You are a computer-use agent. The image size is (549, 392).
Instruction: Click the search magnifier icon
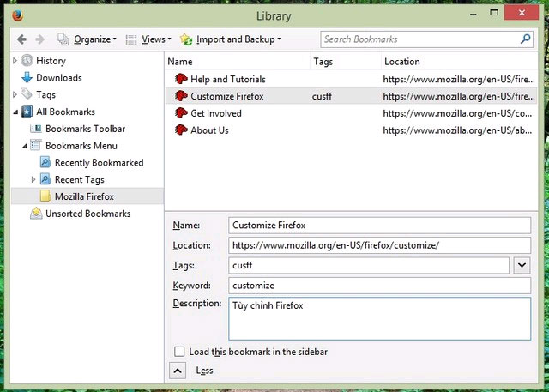click(x=525, y=39)
